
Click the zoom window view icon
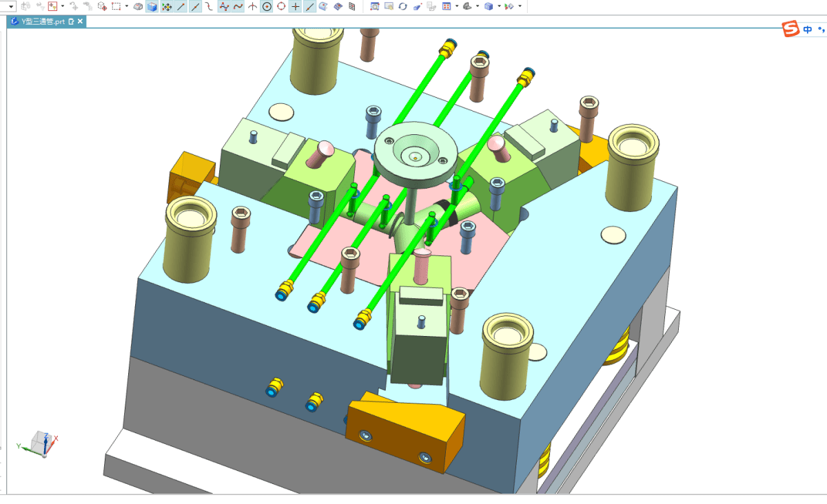pyautogui.click(x=374, y=6)
